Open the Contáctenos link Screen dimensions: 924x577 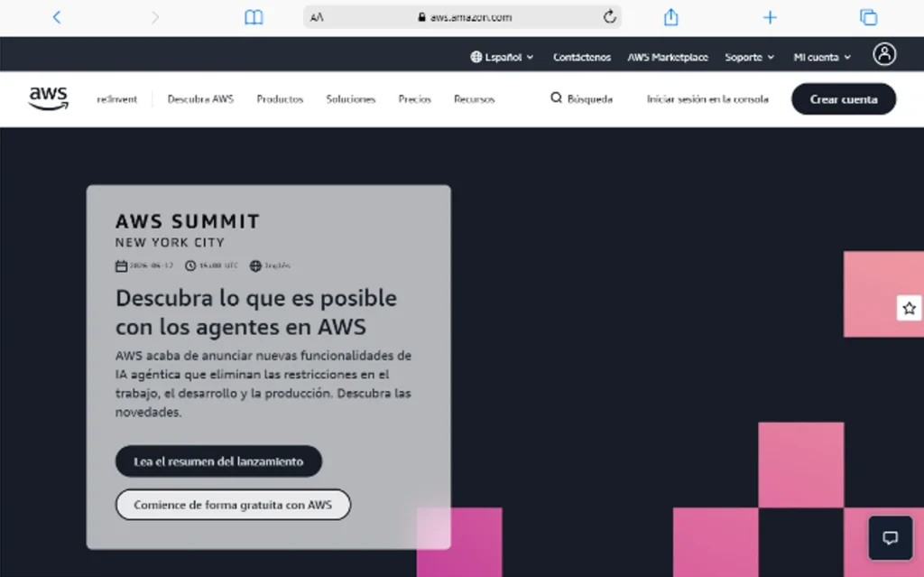[582, 57]
